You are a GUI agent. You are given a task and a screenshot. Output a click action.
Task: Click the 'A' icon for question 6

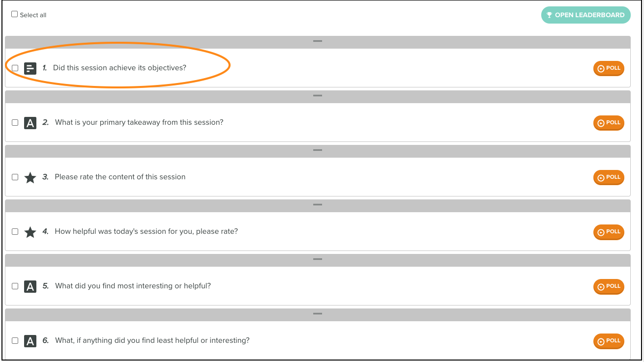pos(30,341)
